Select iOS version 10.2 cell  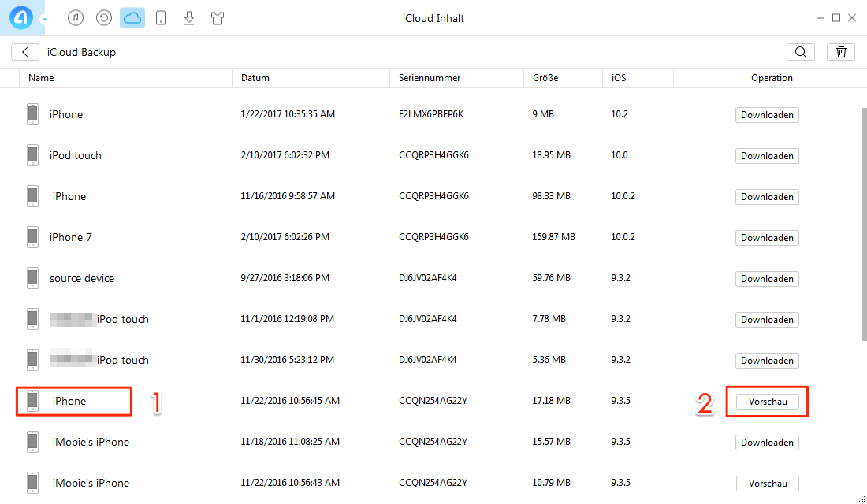point(620,114)
